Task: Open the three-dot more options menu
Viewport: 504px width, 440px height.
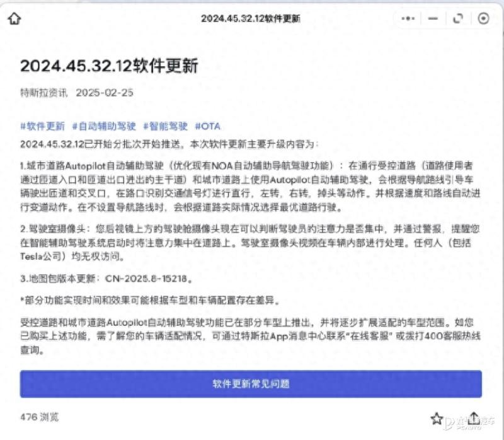Action: pyautogui.click(x=408, y=18)
